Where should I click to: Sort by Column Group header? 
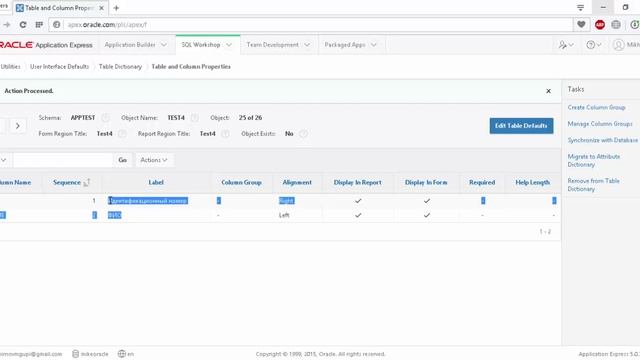coord(241,182)
